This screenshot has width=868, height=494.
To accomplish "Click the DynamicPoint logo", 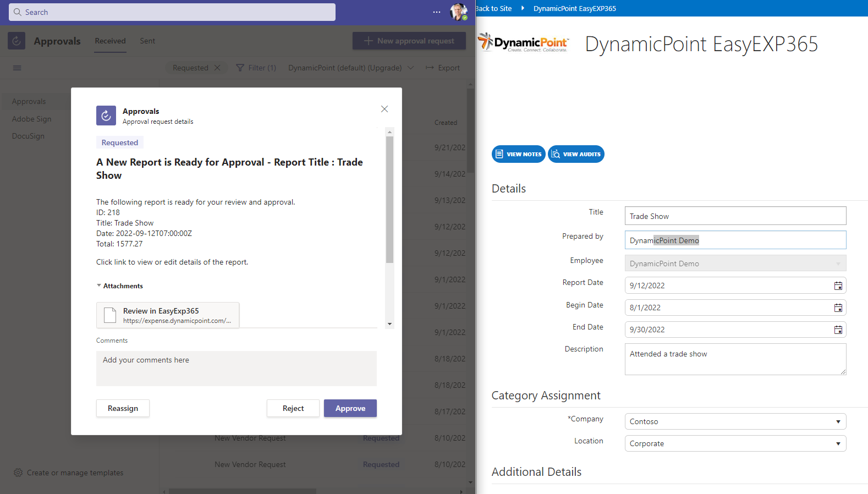I will pyautogui.click(x=523, y=42).
